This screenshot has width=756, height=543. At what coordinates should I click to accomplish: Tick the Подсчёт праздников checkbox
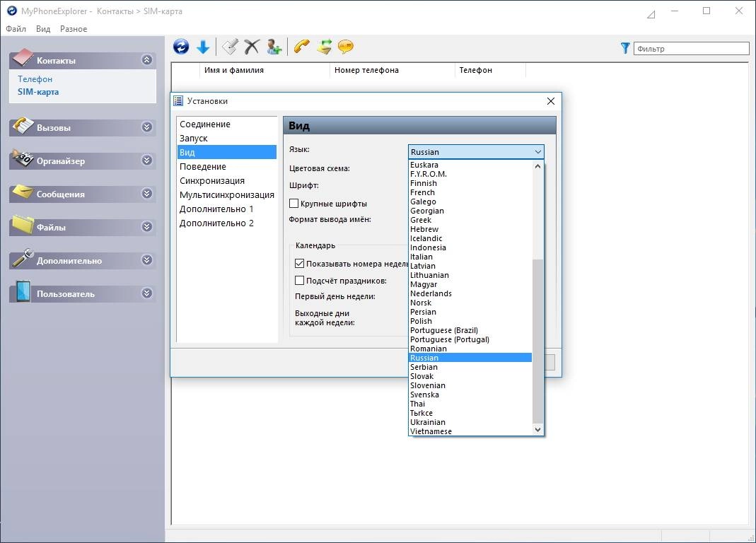(299, 280)
